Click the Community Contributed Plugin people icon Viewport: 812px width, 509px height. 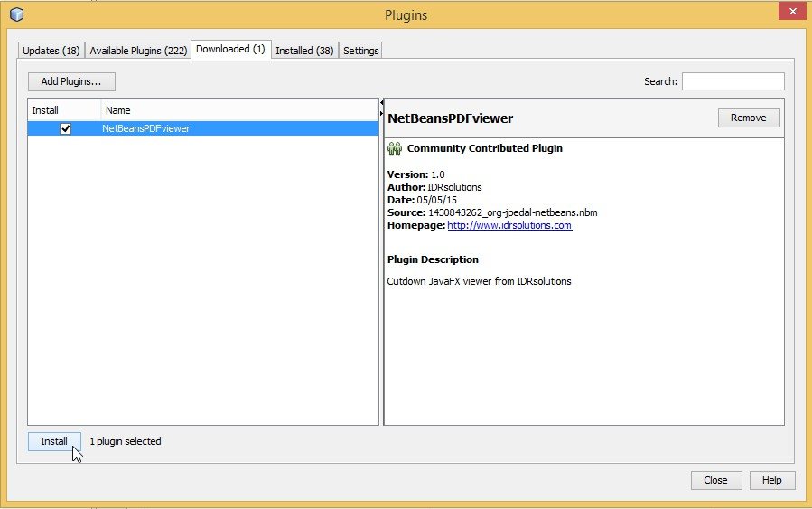click(x=395, y=148)
